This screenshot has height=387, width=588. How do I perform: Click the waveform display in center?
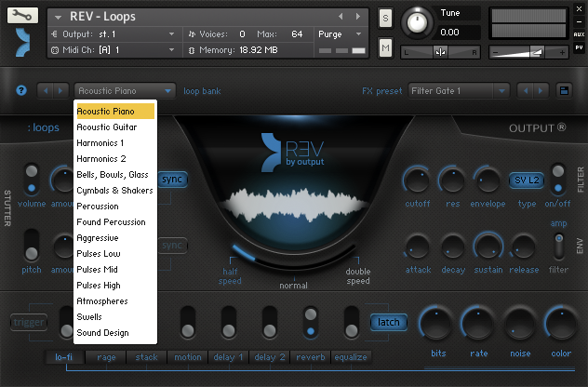[x=294, y=205]
